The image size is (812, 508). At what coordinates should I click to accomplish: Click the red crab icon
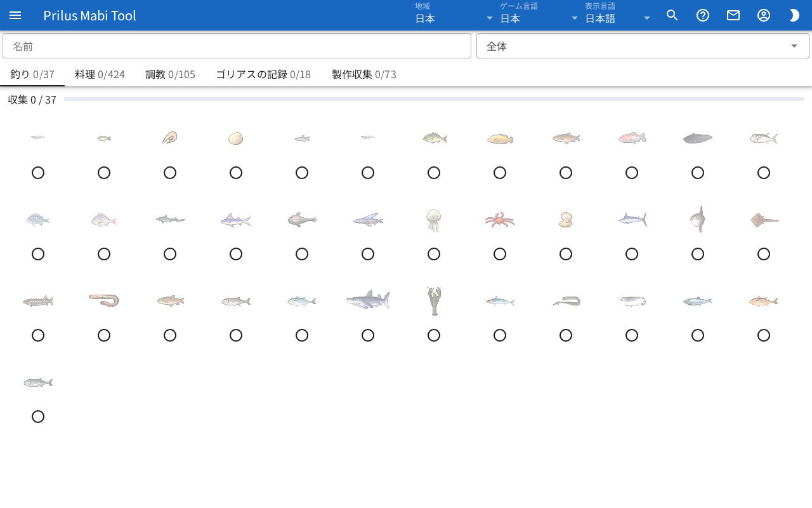(500, 220)
